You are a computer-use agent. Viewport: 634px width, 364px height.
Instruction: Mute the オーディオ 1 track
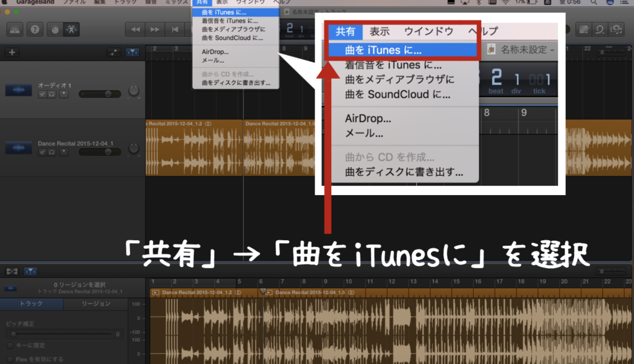[42, 95]
